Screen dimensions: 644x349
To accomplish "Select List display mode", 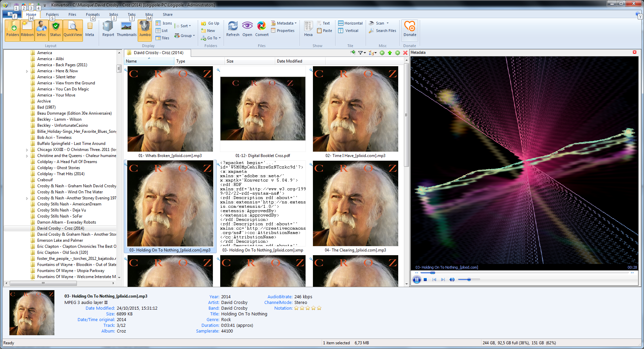I will coord(162,31).
